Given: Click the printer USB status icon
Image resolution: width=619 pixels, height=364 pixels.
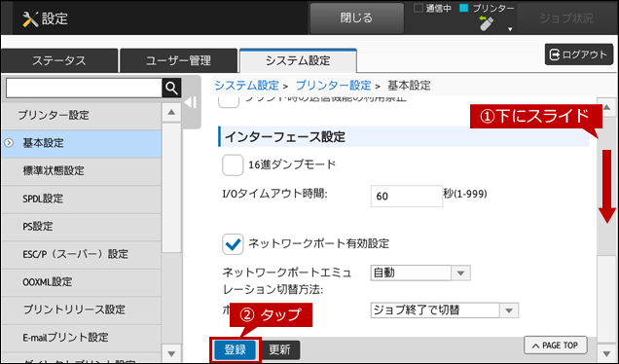Looking at the screenshot, I should 486,23.
